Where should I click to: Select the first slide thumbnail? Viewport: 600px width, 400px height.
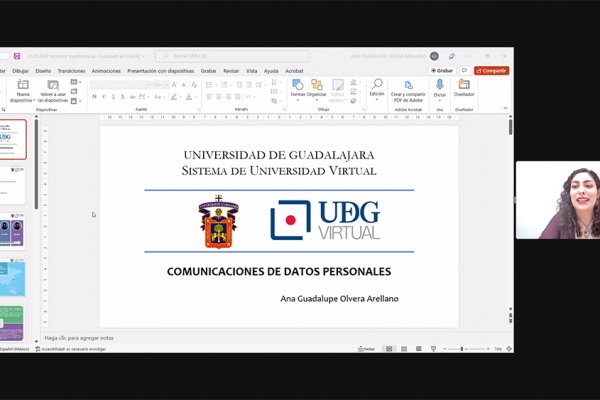click(x=13, y=139)
